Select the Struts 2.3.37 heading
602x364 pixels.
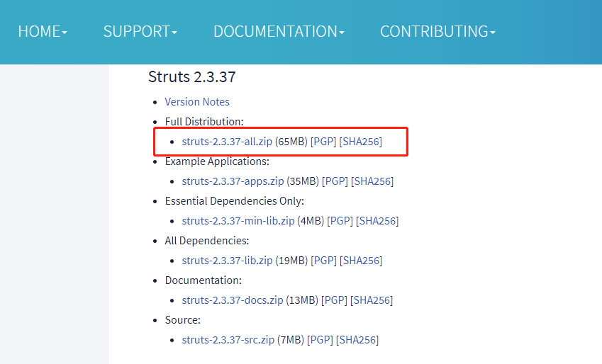coord(192,76)
